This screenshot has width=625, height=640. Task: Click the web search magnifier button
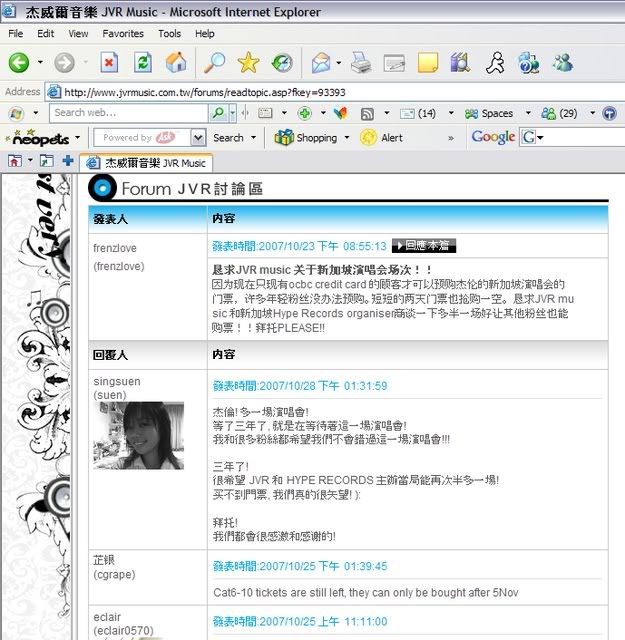(x=218, y=113)
